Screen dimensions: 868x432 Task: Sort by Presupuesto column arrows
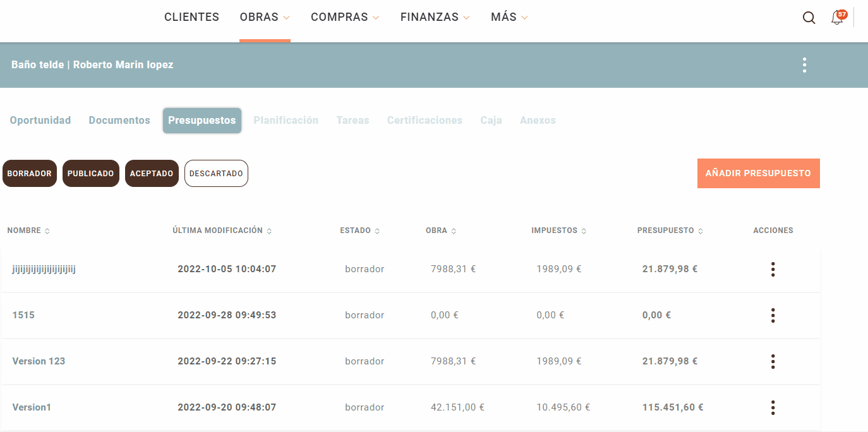click(701, 231)
